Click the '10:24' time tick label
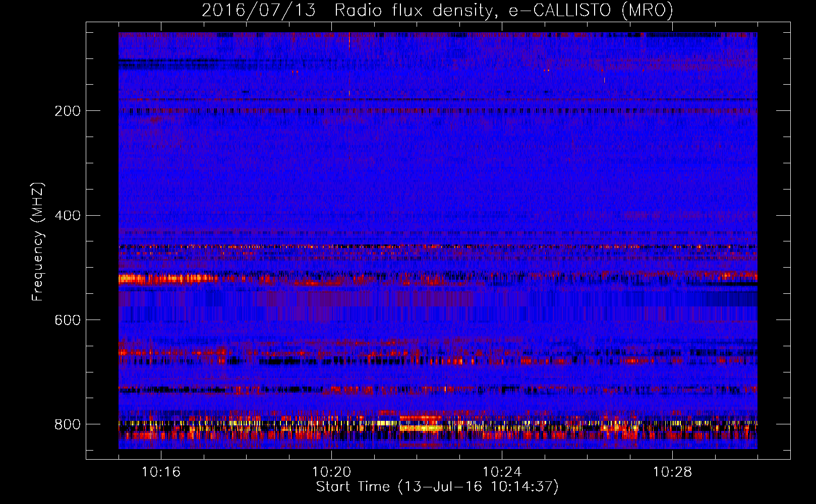The width and height of the screenshot is (816, 504). tap(502, 472)
